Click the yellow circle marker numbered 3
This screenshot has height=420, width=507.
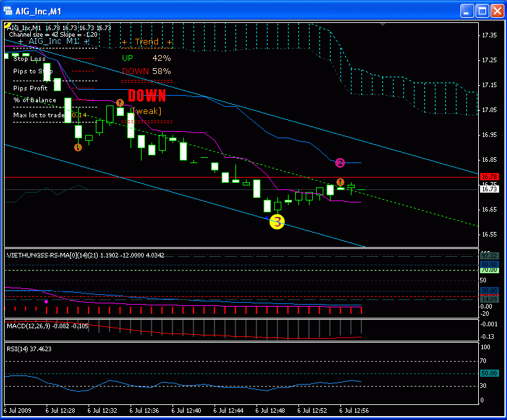277,222
